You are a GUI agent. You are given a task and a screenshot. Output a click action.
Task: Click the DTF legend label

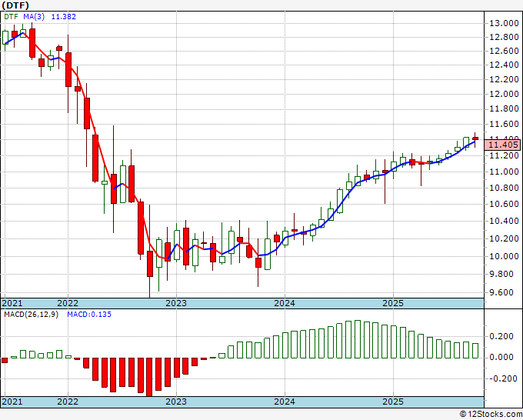(11, 17)
